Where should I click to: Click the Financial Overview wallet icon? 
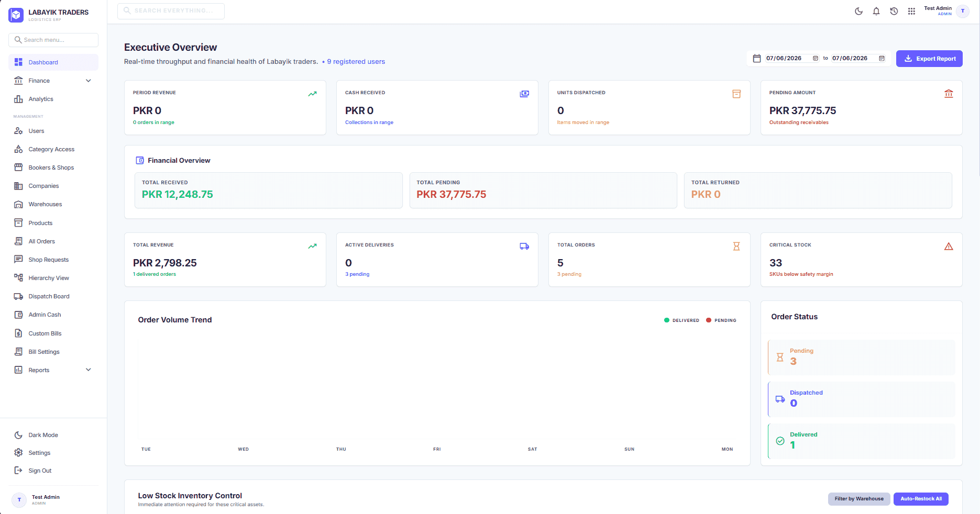click(140, 160)
